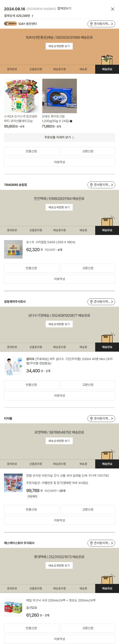119x644 pixels.
Task: Click the box icon in 한진택배 banner
Action: pyautogui.click(x=107, y=221)
